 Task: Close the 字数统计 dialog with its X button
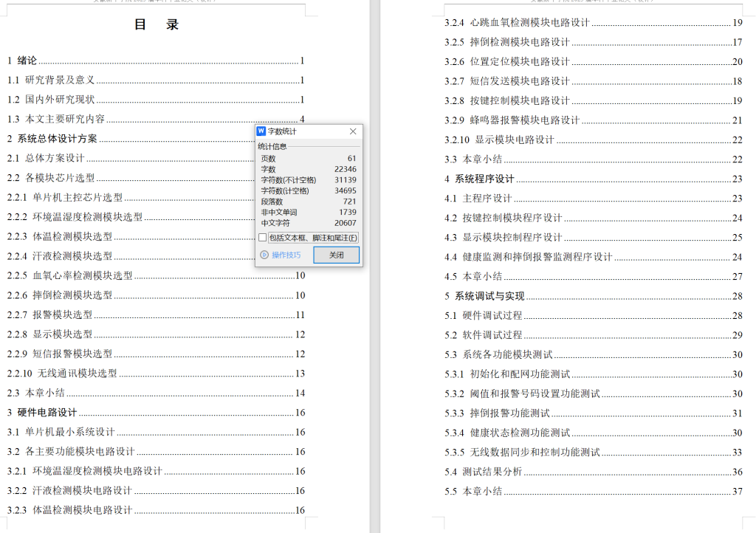pyautogui.click(x=353, y=131)
